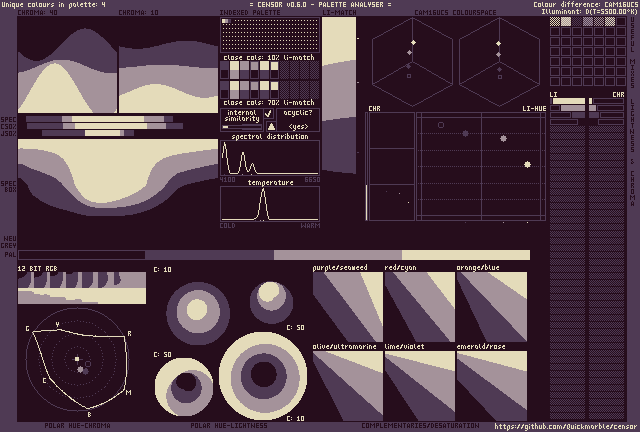Screen dimensions: 640x432
Task: Click the LI-HUE plot heading
Action: pyautogui.click(x=534, y=109)
